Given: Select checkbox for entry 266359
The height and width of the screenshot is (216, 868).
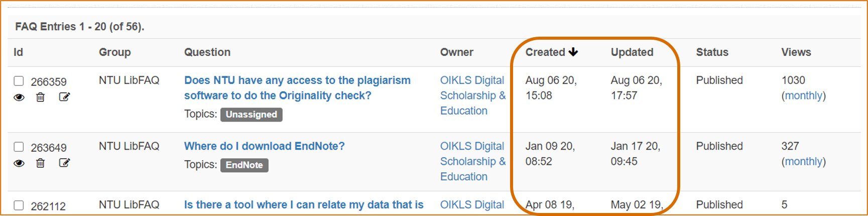Looking at the screenshot, I should tap(19, 81).
